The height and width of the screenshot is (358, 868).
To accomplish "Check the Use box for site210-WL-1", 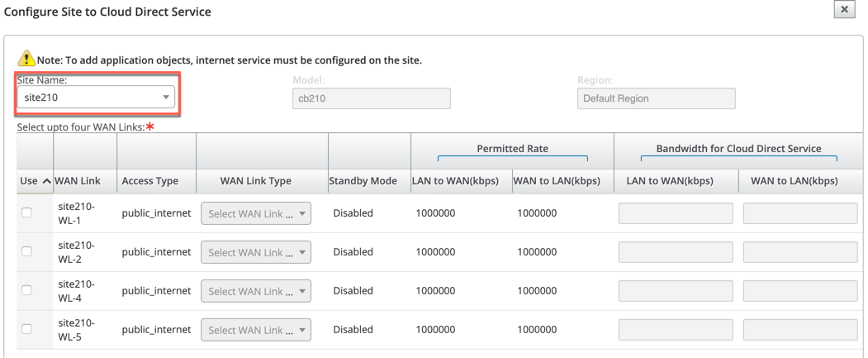I will [26, 212].
